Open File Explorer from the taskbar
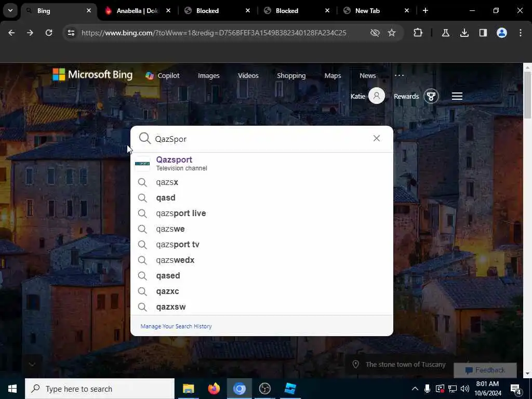This screenshot has height=399, width=532. [188, 389]
